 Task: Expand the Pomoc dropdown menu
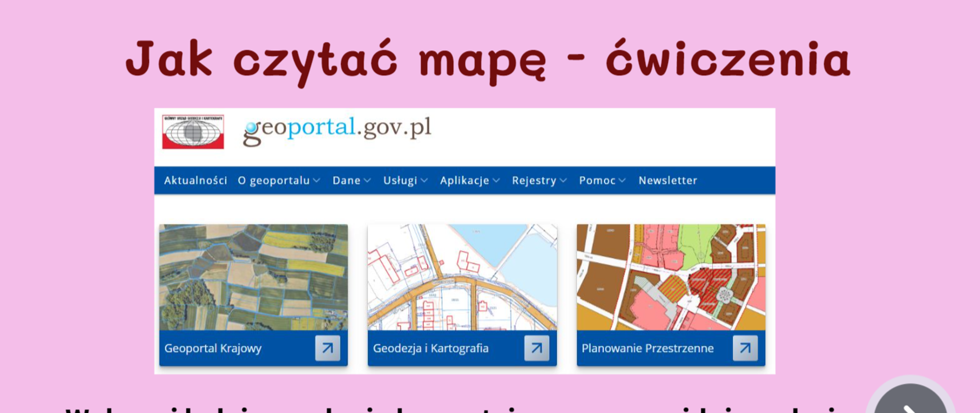click(602, 180)
